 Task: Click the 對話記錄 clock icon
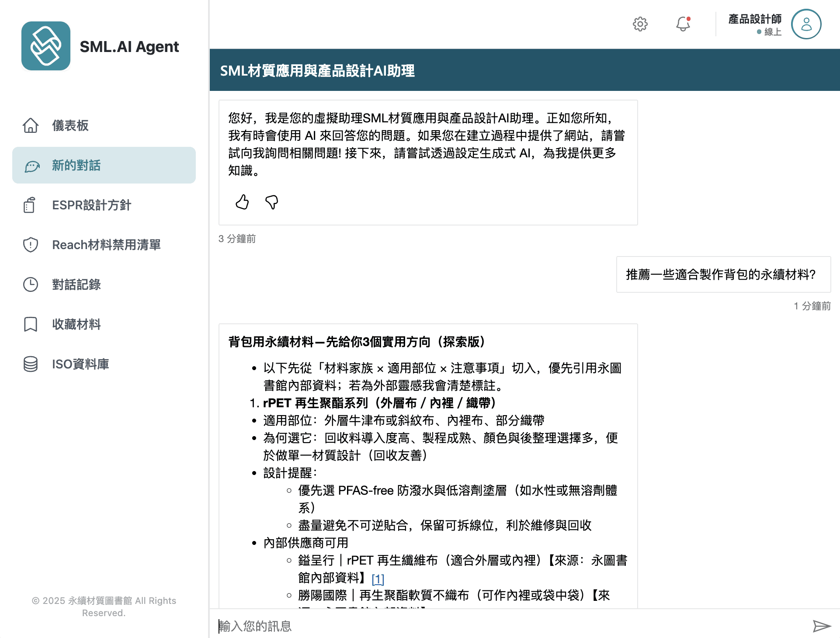pyautogui.click(x=31, y=284)
